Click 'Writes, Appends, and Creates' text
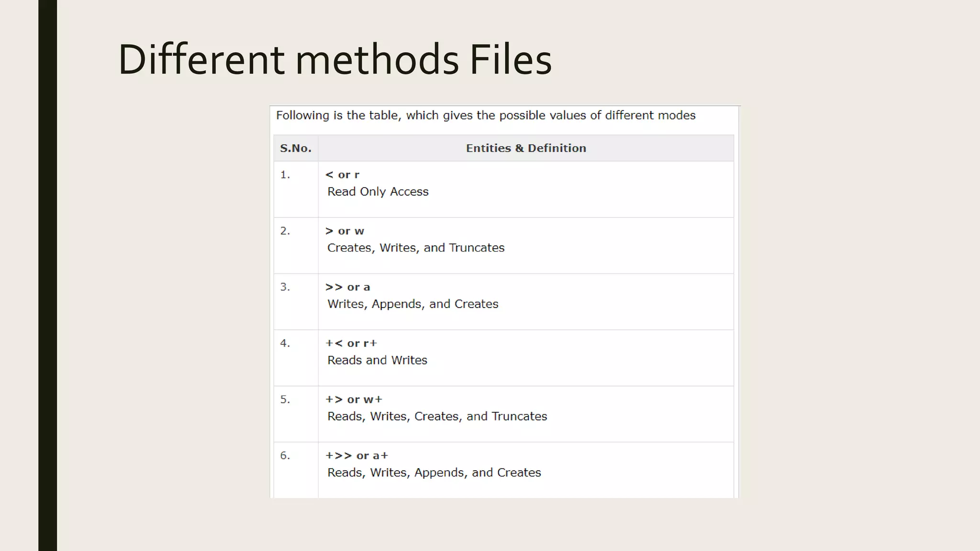This screenshot has height=551, width=980. [412, 304]
